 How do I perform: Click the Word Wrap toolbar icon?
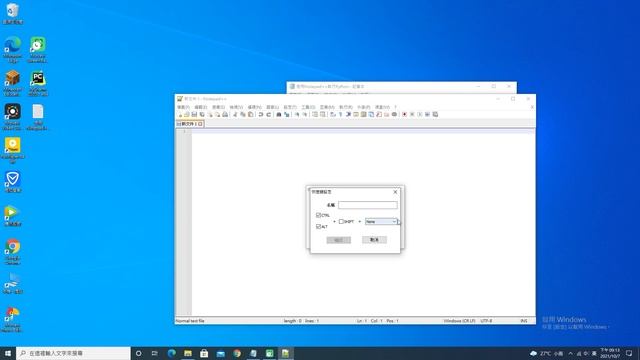click(x=332, y=115)
